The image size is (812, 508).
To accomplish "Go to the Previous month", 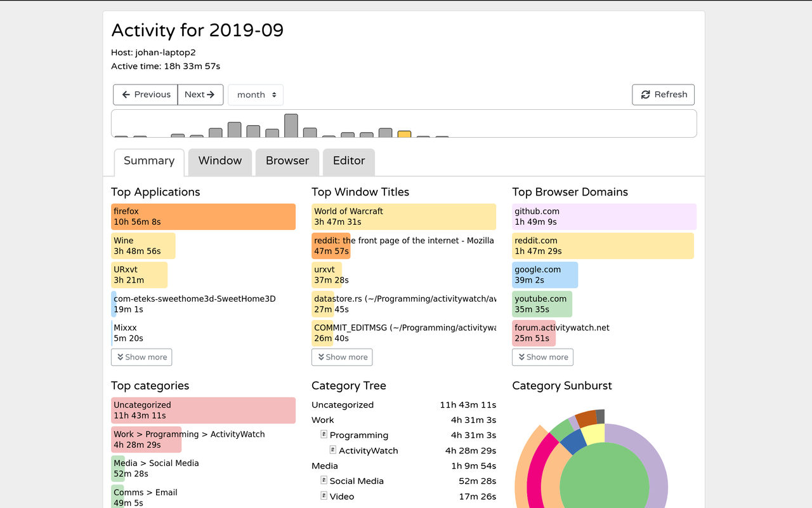I will (145, 94).
